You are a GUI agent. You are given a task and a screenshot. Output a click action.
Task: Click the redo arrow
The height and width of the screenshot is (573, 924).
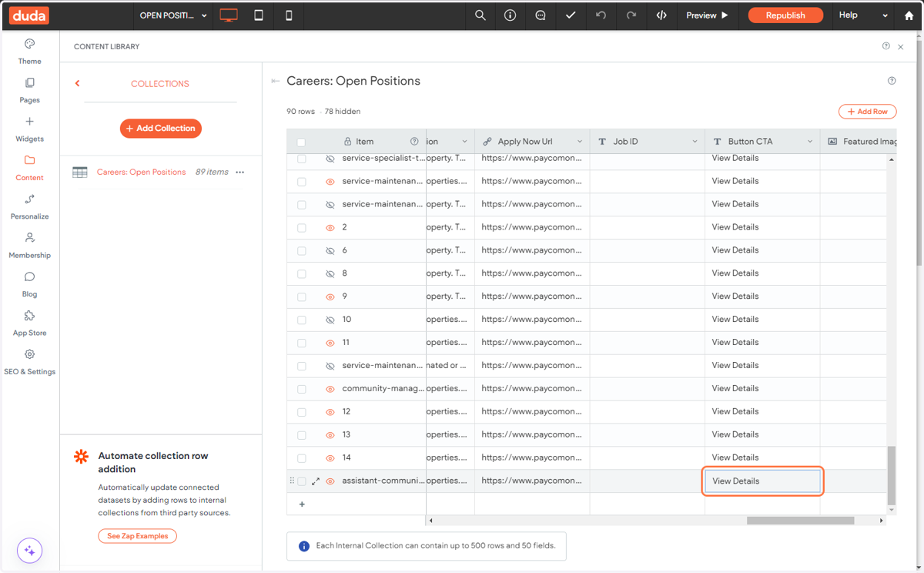pyautogui.click(x=631, y=15)
